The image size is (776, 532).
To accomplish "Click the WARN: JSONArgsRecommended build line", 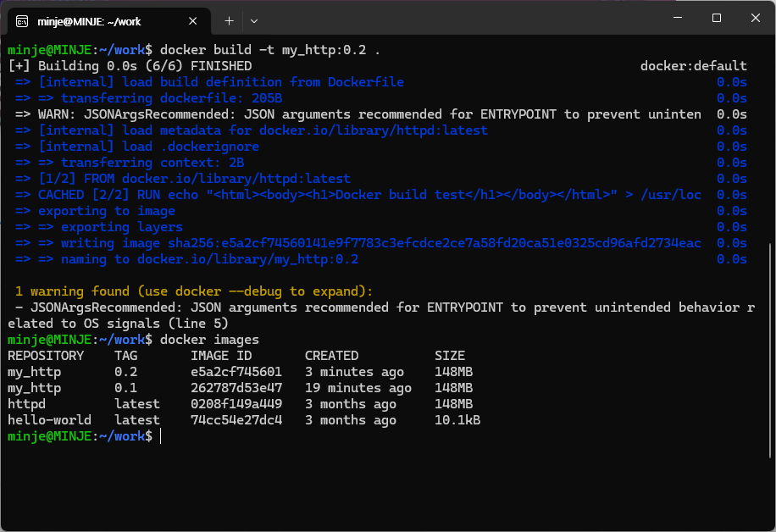I will [x=358, y=114].
